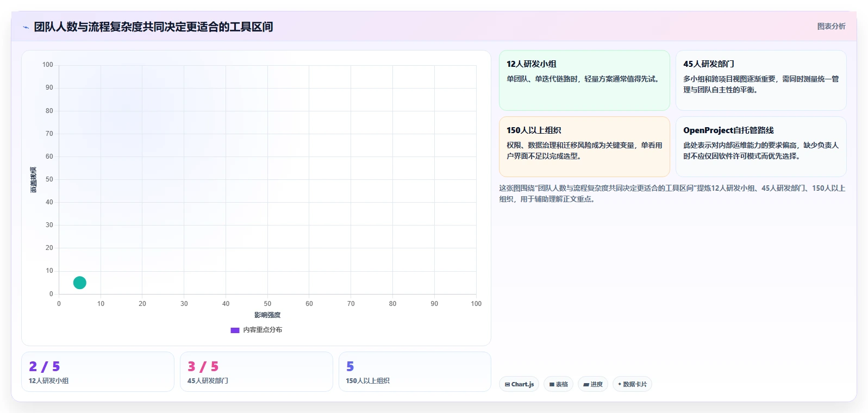
Task: Click the summary paragraph starting with 这张图围绕
Action: [672, 193]
